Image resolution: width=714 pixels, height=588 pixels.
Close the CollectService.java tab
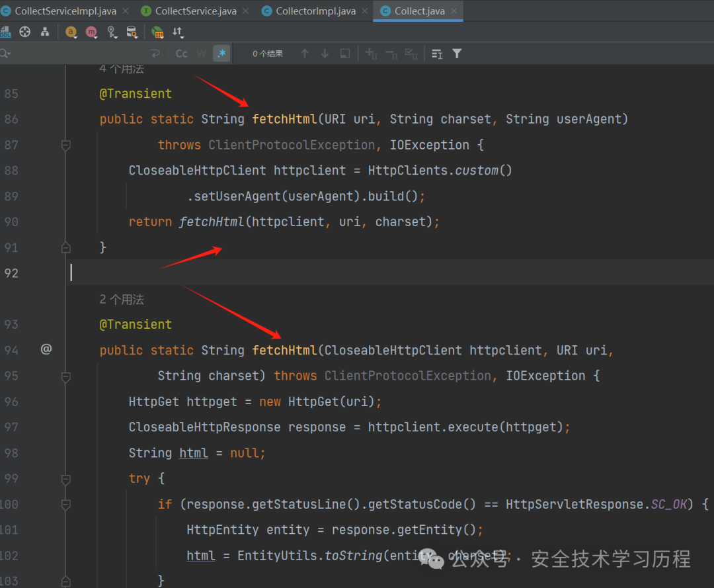[x=245, y=11]
